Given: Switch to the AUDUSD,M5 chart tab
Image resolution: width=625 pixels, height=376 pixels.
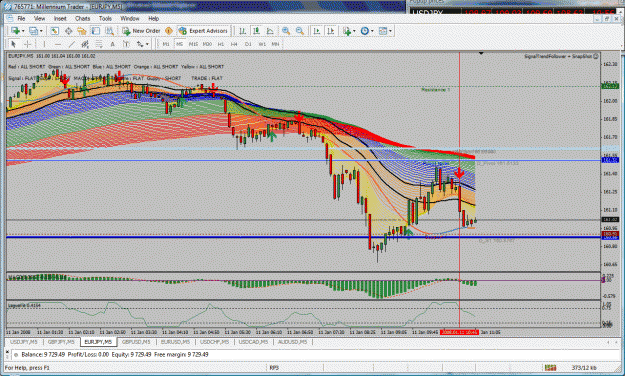Looking at the screenshot, I should (292, 342).
